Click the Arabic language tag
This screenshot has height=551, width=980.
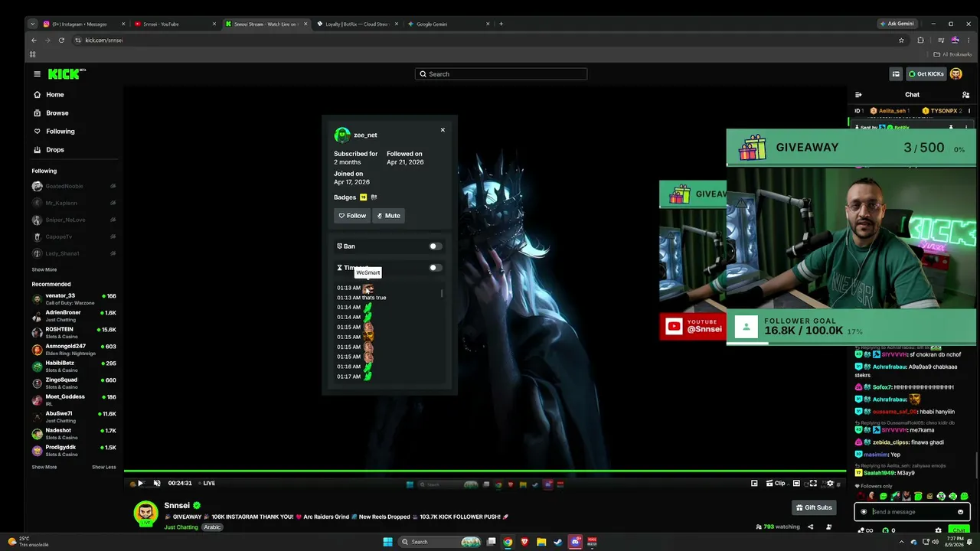tap(212, 527)
